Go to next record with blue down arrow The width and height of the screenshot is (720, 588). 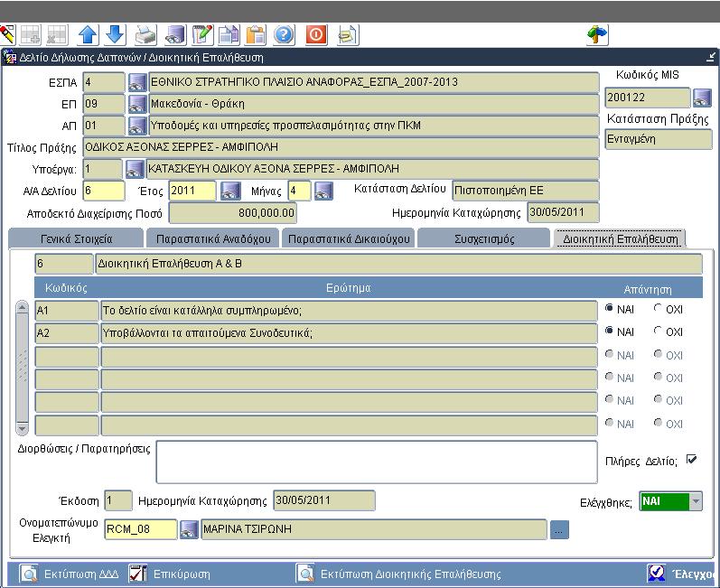pyautogui.click(x=116, y=35)
